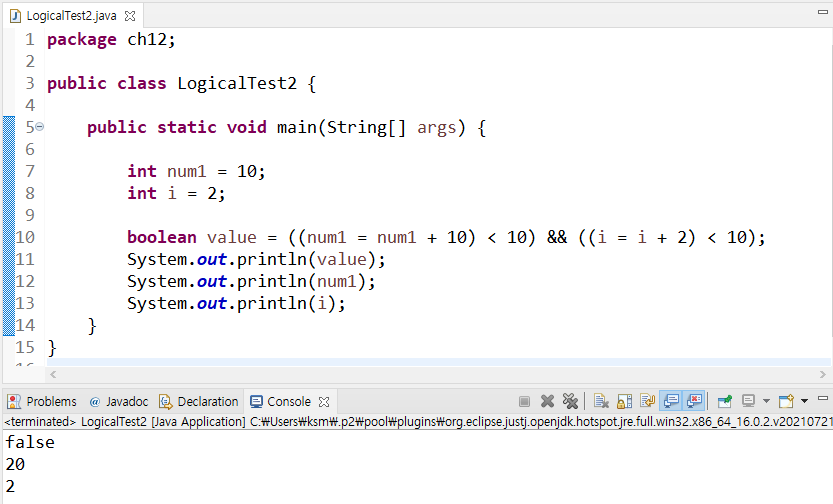Click the Terminate console button

tap(524, 402)
